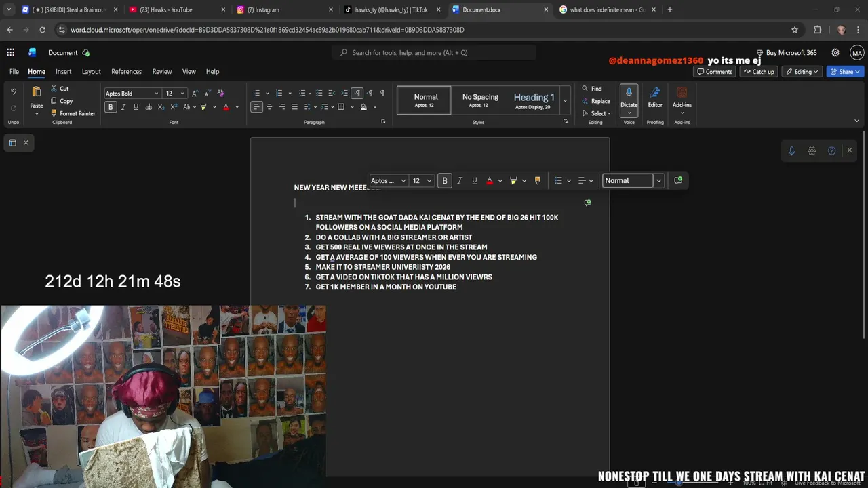Open Word settings gear in header
Screen dimensions: 868x488
(x=835, y=52)
